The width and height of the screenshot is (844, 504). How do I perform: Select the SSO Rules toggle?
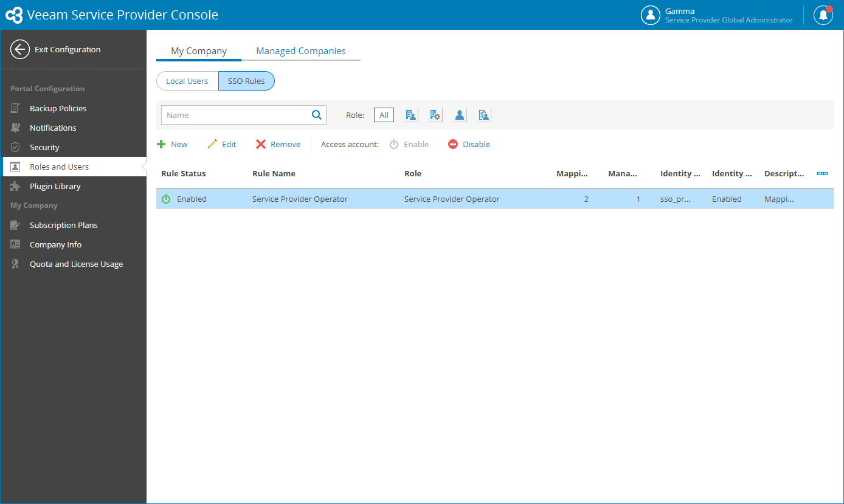point(246,81)
